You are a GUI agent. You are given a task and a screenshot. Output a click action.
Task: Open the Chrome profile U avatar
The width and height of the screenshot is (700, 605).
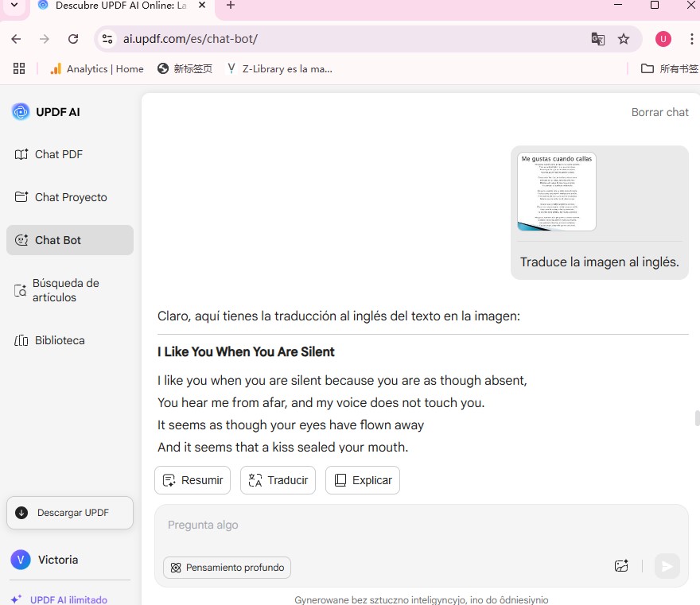pos(663,39)
